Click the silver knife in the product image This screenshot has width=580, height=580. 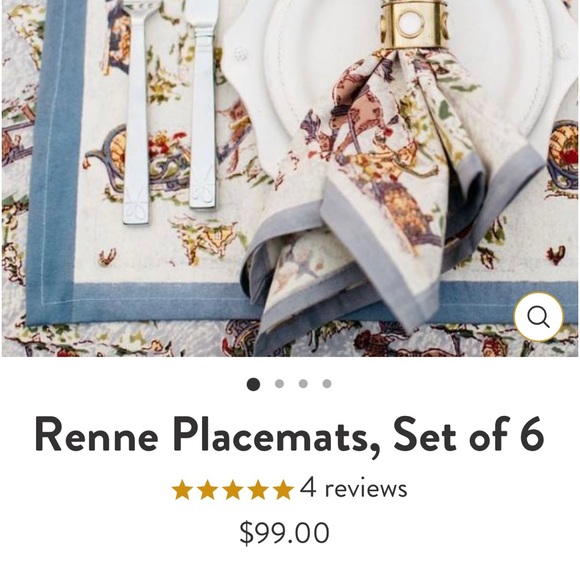click(x=203, y=104)
